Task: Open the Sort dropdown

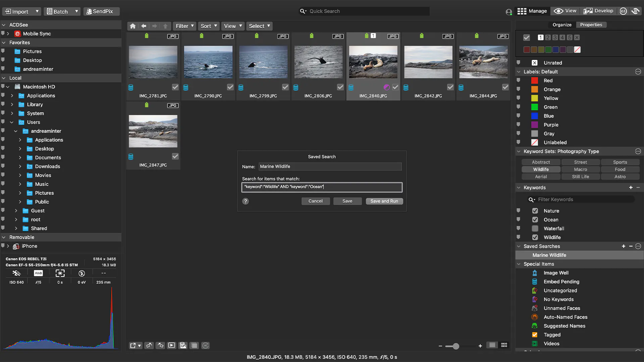Action: point(208,26)
